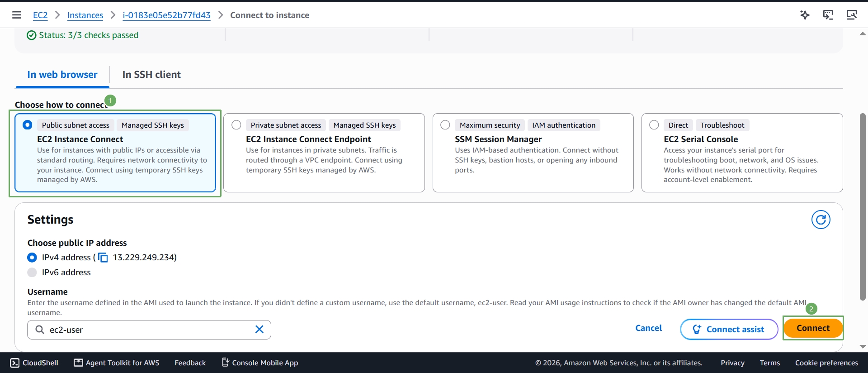Go to EC2 breadcrumb link
The image size is (868, 373).
click(40, 15)
